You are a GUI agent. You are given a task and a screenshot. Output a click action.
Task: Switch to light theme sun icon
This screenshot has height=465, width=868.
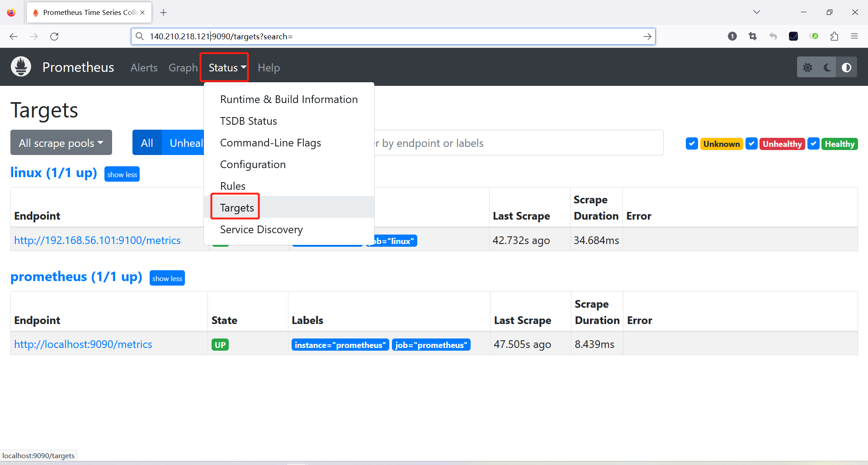pyautogui.click(x=807, y=67)
